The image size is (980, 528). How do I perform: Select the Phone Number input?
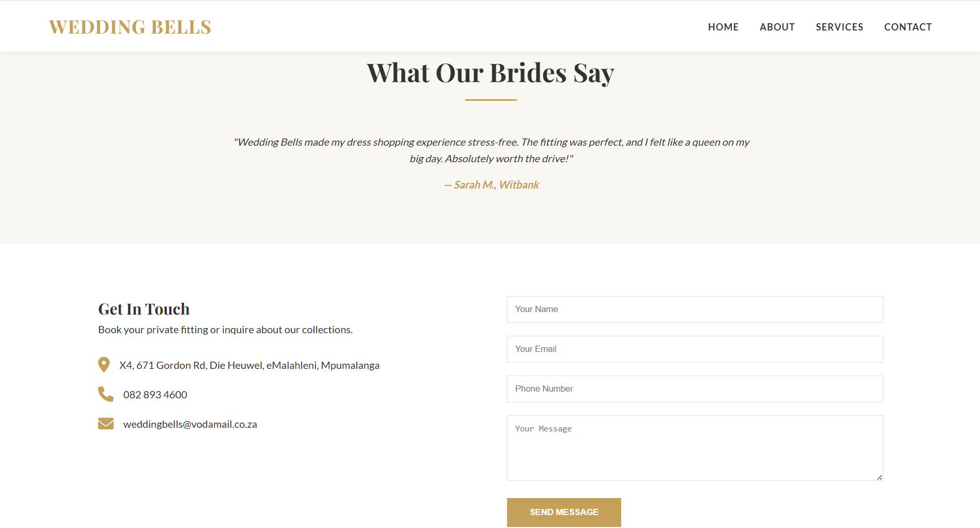pyautogui.click(x=694, y=389)
